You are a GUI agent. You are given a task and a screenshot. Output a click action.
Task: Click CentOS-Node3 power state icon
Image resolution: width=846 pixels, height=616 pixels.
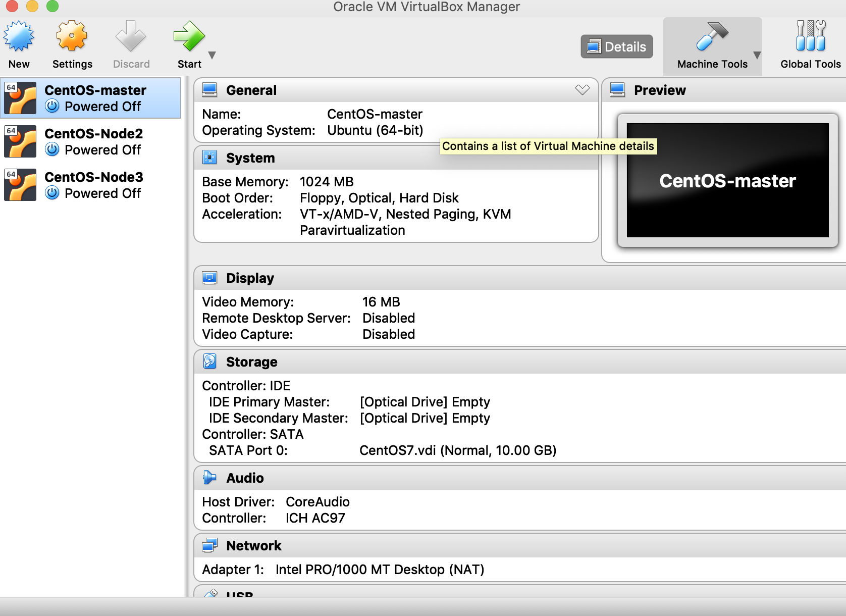52,193
